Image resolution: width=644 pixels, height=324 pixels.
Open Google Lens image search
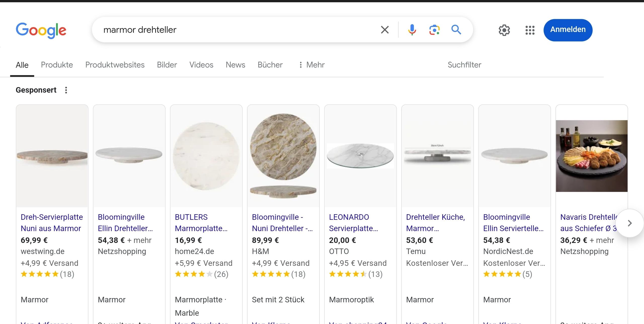click(x=434, y=30)
